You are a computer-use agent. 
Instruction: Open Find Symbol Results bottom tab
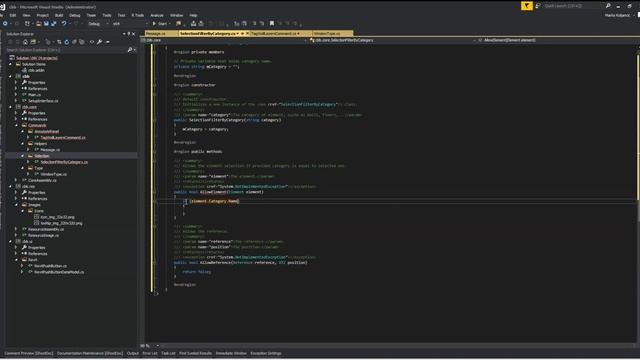pyautogui.click(x=196, y=353)
